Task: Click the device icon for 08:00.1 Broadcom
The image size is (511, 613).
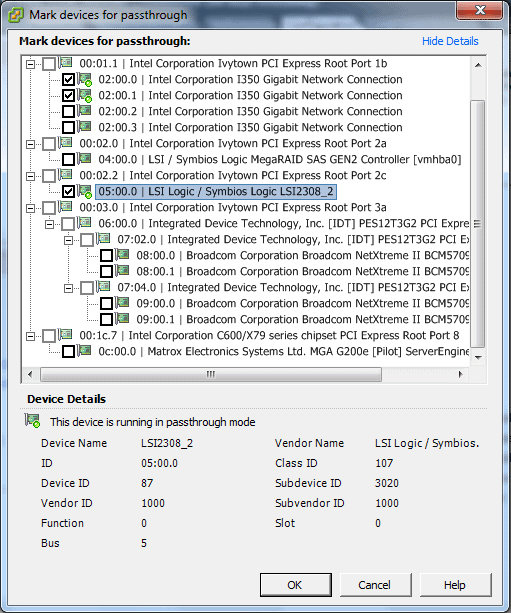Action: coord(123,271)
